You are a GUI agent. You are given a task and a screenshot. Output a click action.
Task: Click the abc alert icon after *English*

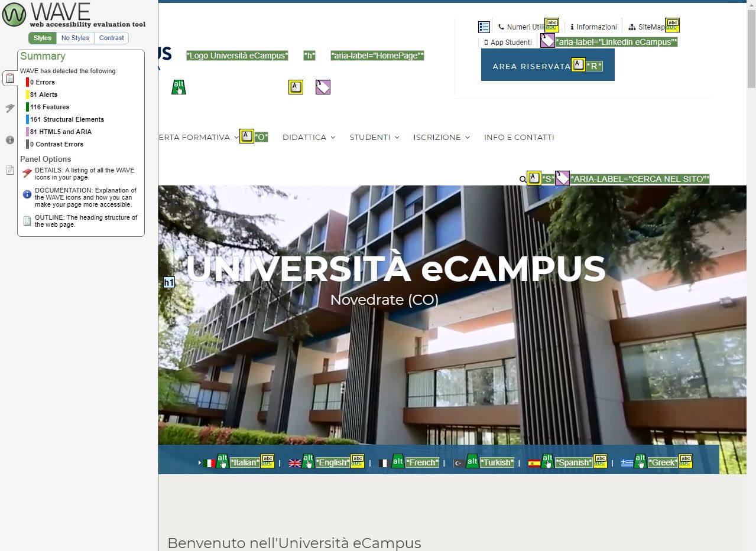[x=357, y=461]
